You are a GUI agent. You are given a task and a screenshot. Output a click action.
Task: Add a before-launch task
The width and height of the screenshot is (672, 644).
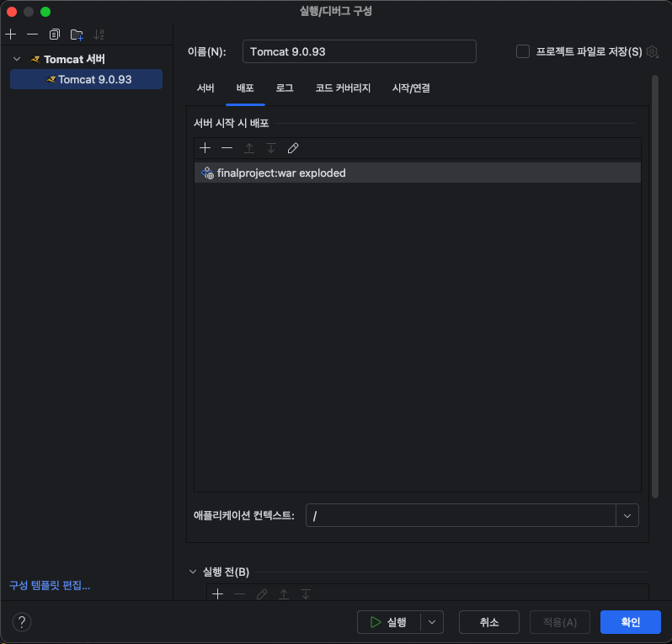(x=218, y=593)
